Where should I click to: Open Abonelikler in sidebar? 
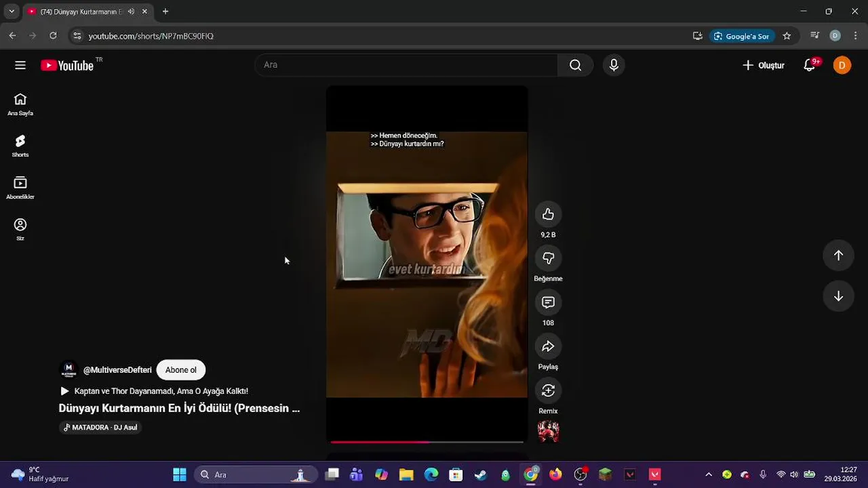tap(20, 188)
